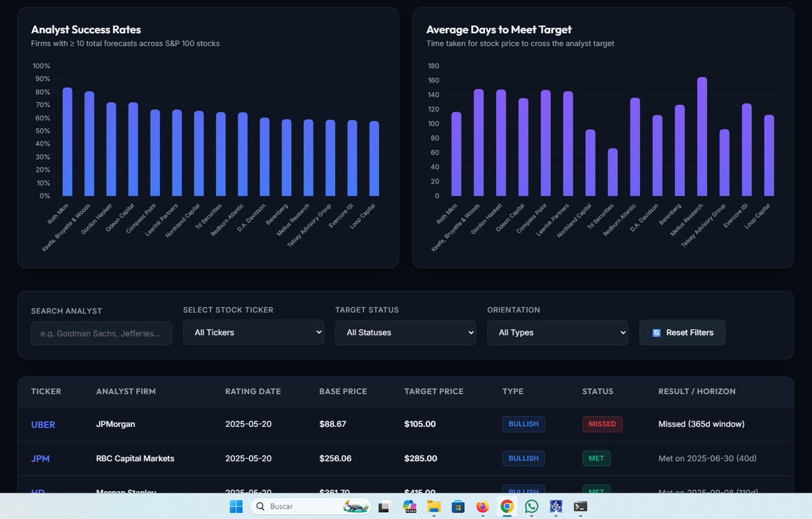Click the BULLISH badge in UBER row

[524, 424]
